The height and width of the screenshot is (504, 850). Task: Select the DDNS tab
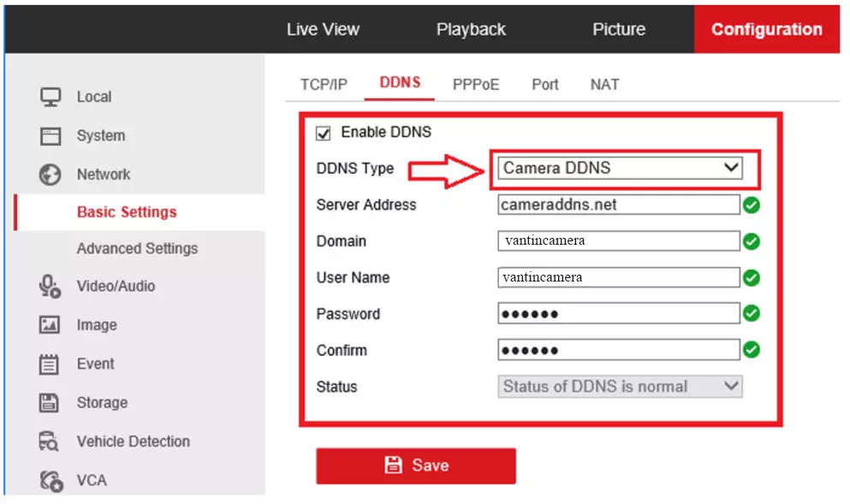pos(400,83)
